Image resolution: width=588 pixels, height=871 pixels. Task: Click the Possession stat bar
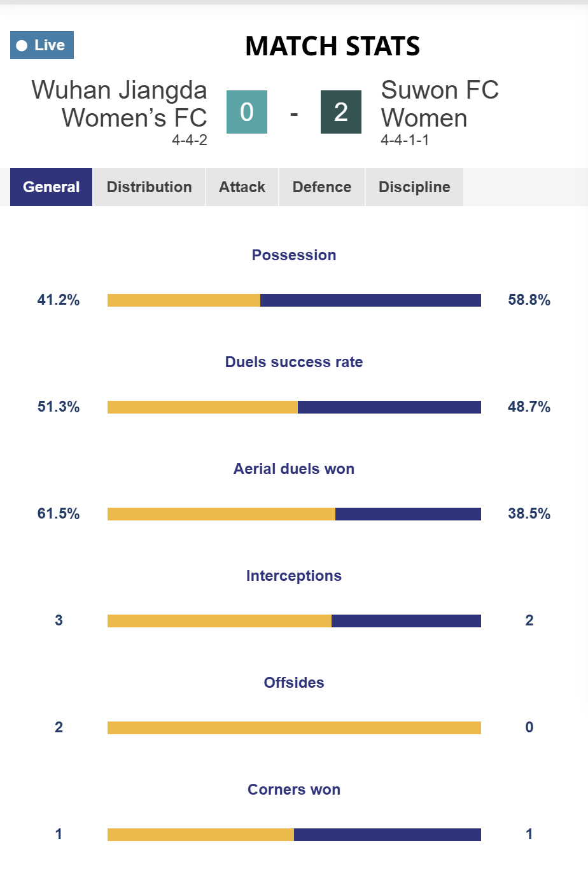pyautogui.click(x=294, y=300)
